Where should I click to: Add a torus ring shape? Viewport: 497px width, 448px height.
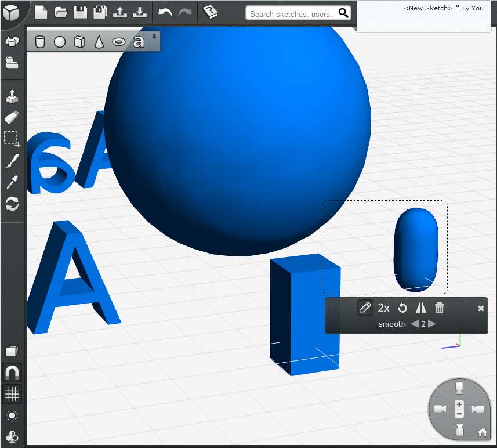point(118,42)
